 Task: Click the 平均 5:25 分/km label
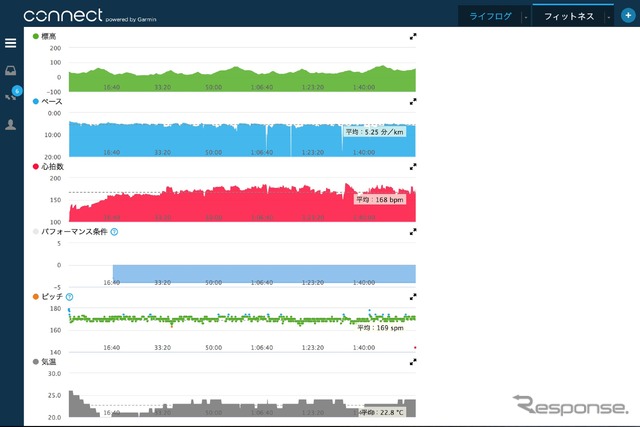375,132
